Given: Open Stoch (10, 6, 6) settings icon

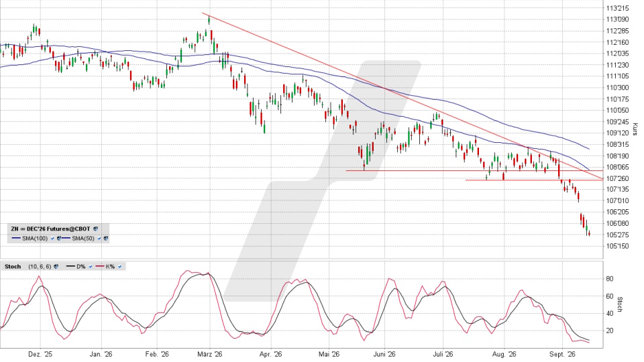Looking at the screenshot, I should 56,266.
